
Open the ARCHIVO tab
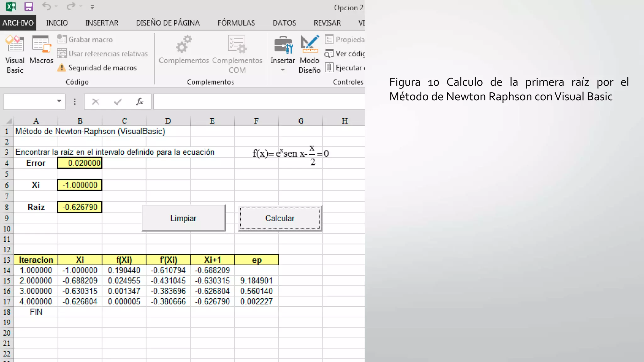18,23
